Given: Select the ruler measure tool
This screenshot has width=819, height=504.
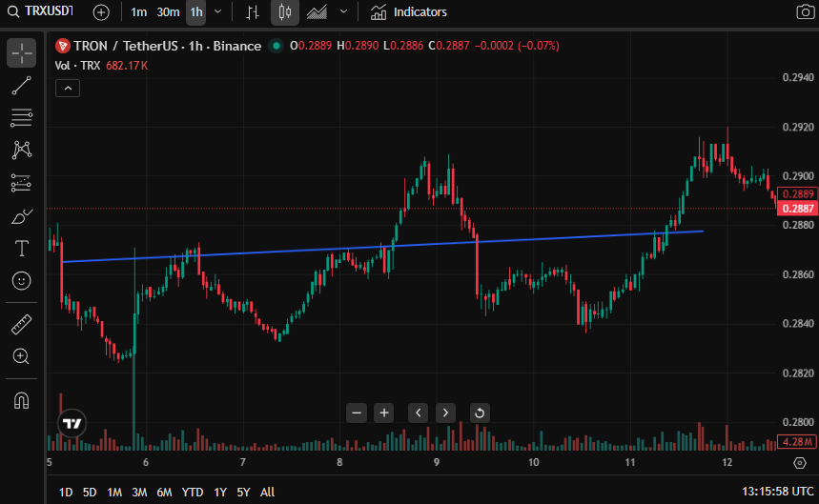Looking at the screenshot, I should tap(21, 324).
